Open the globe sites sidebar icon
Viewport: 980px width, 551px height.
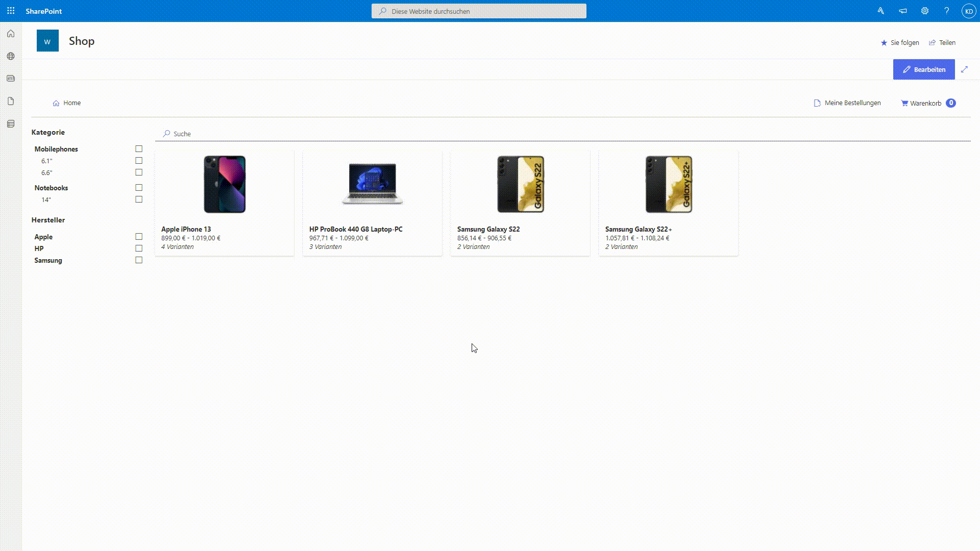(11, 56)
